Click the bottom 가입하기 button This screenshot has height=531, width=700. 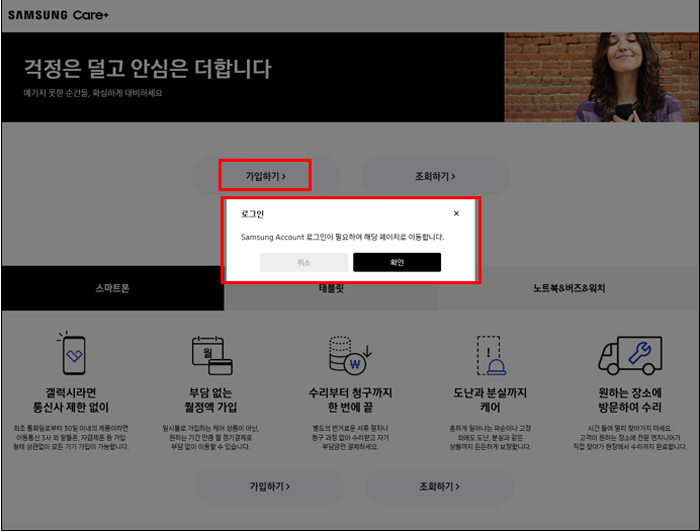270,486
